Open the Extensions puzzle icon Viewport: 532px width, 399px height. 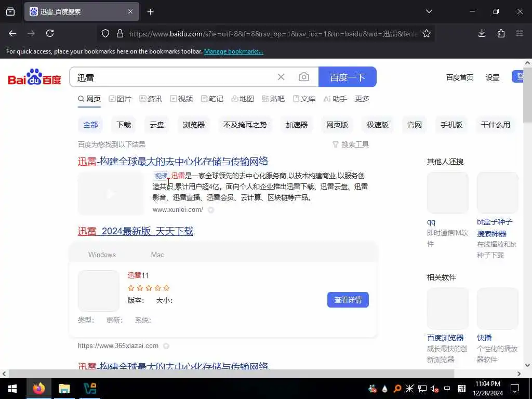click(x=501, y=33)
